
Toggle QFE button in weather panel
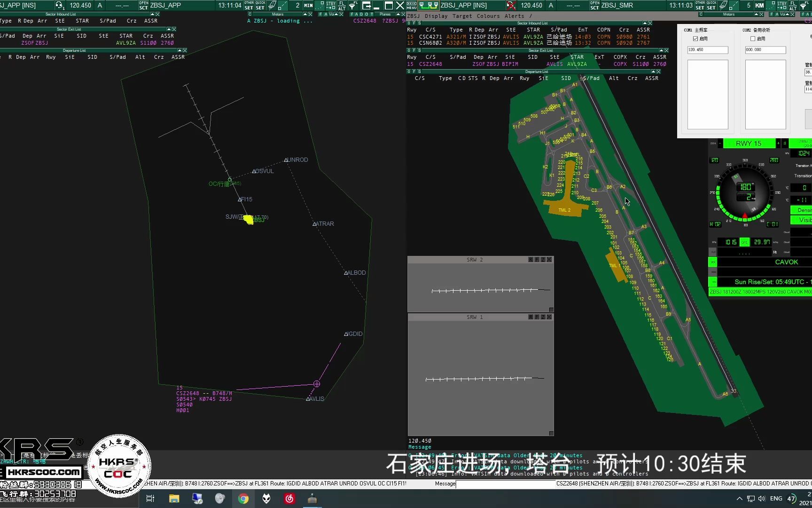(x=745, y=242)
